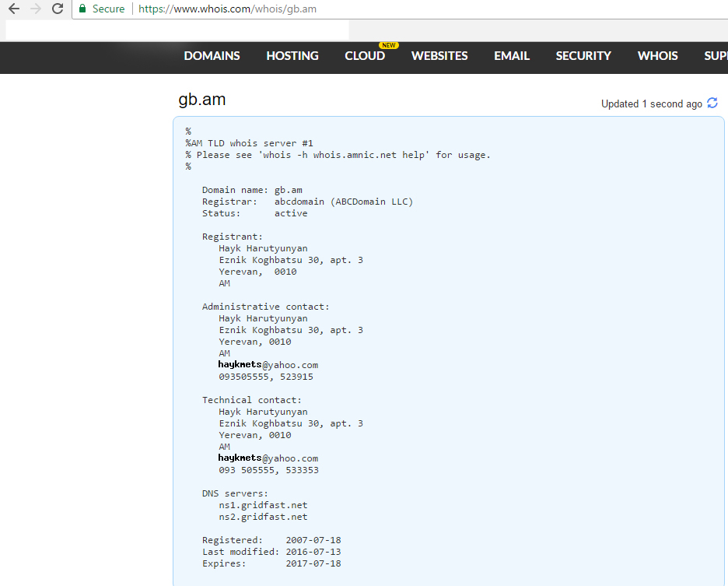The width and height of the screenshot is (728, 586).
Task: Click the 'Status: active' line
Action: pos(254,213)
